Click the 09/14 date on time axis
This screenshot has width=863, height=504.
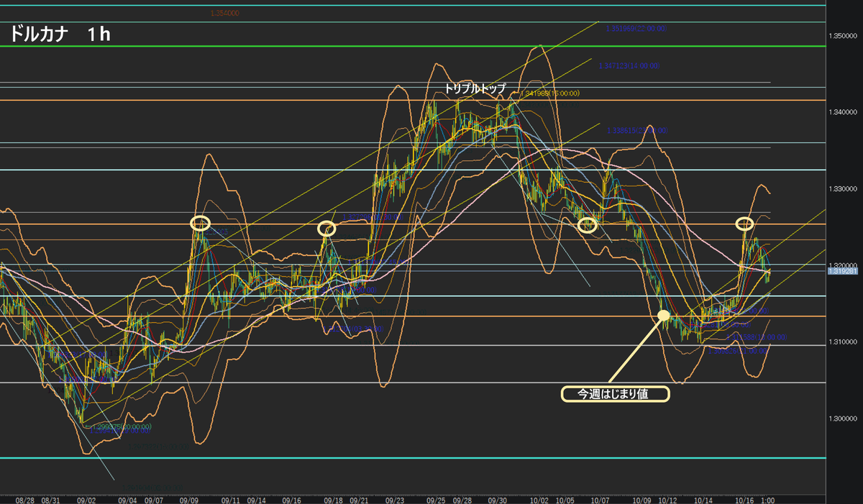[256, 499]
